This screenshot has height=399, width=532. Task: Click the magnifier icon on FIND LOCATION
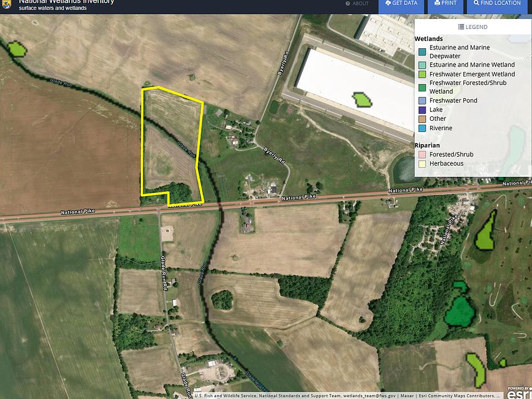pyautogui.click(x=475, y=3)
